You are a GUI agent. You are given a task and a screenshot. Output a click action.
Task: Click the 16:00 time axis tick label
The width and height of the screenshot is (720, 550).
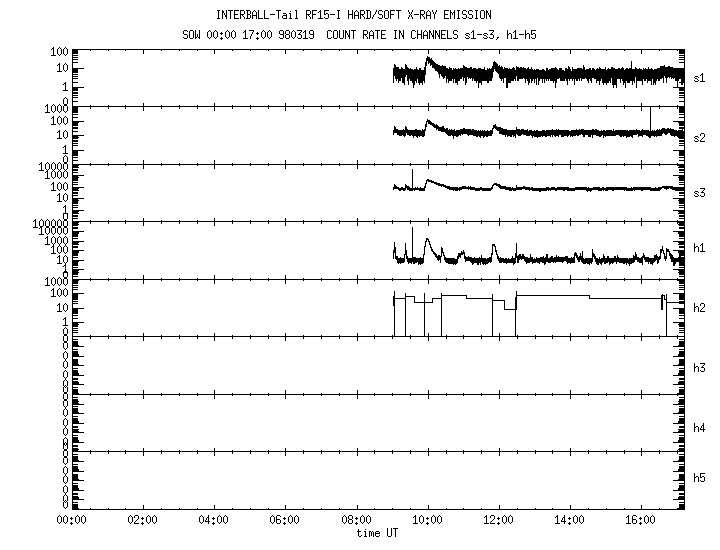tap(641, 520)
